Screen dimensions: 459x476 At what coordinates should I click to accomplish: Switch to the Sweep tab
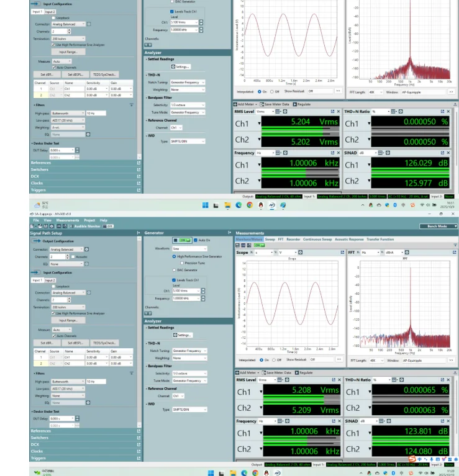pyautogui.click(x=270, y=239)
